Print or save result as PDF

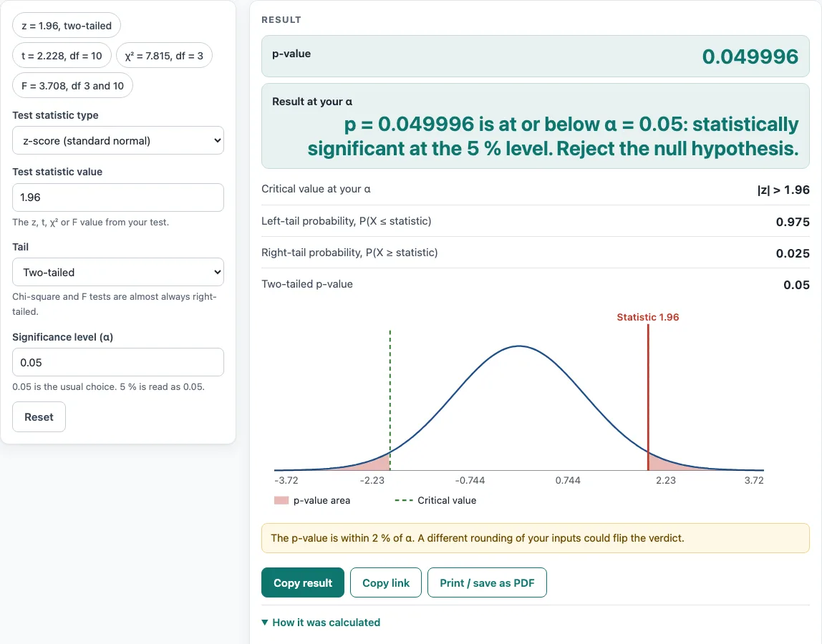(x=487, y=582)
